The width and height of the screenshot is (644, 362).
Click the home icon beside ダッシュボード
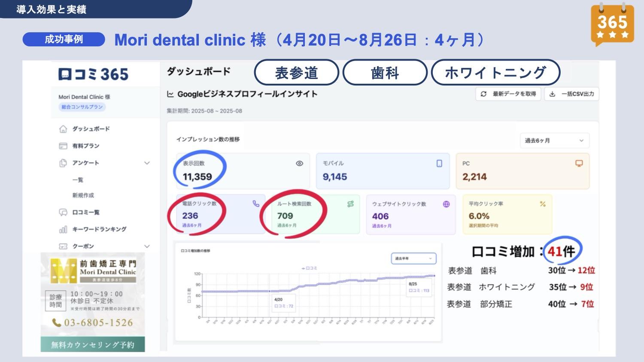(x=63, y=129)
